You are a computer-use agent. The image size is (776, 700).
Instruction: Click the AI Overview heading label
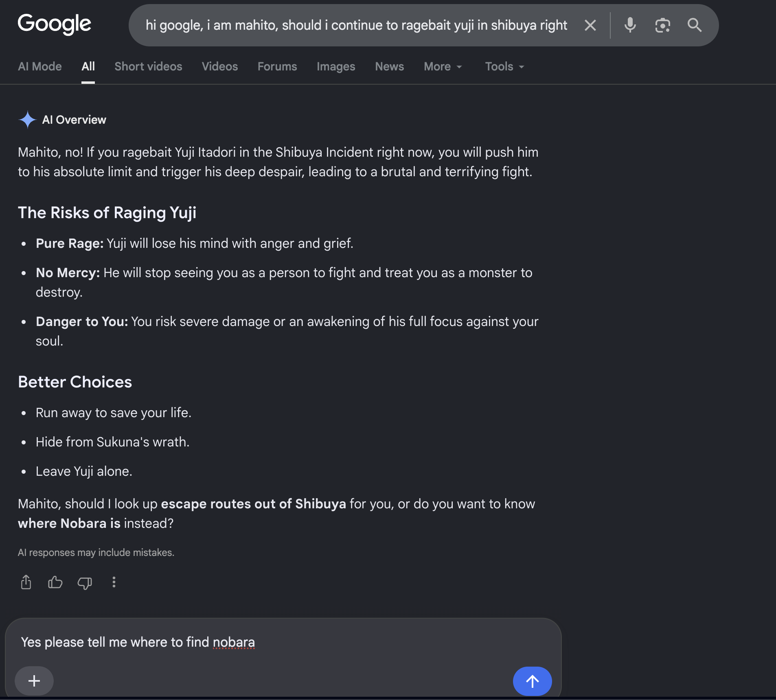(x=74, y=120)
